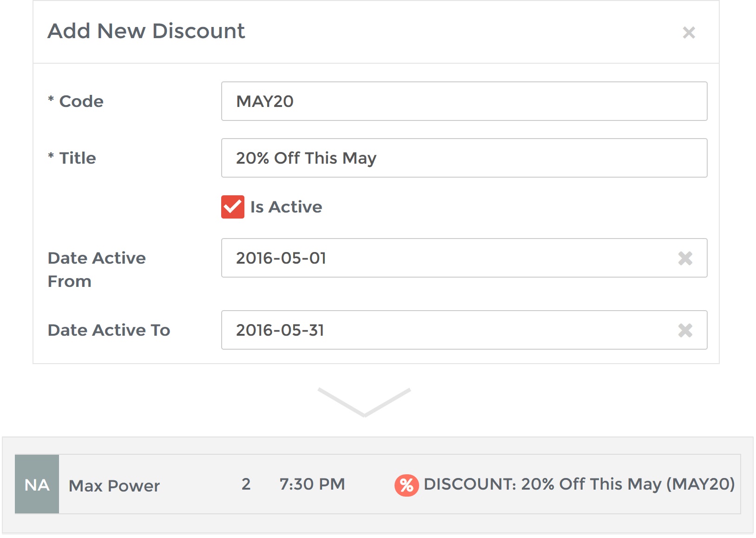
Task: Click the Date Active From label
Action: point(97,270)
